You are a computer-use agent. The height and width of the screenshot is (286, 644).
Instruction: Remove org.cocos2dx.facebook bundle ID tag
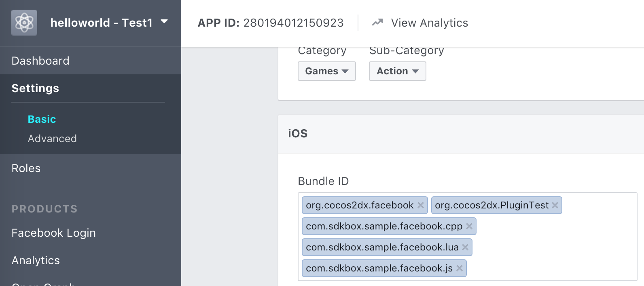click(421, 205)
